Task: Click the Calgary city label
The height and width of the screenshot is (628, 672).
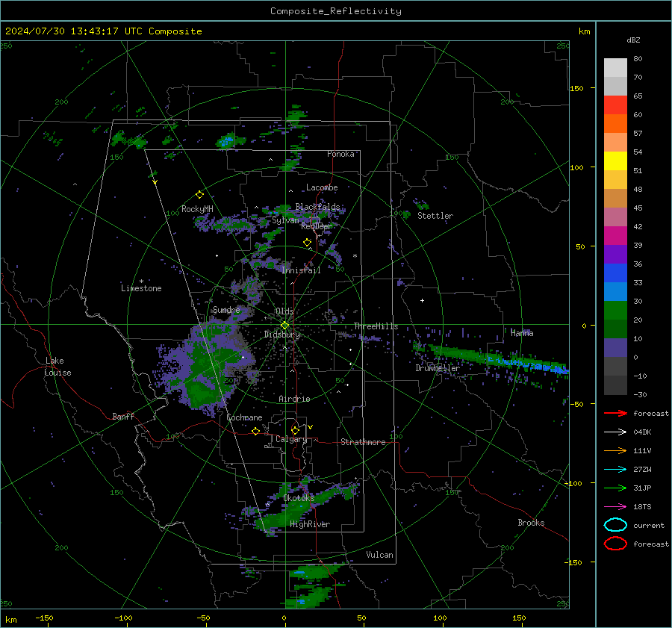Action: tap(291, 439)
